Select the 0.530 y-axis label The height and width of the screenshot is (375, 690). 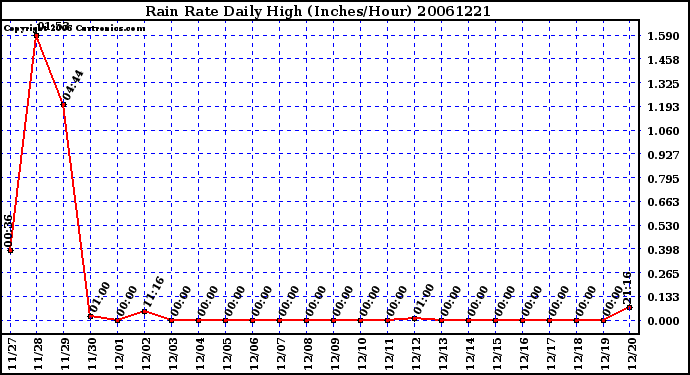663,226
